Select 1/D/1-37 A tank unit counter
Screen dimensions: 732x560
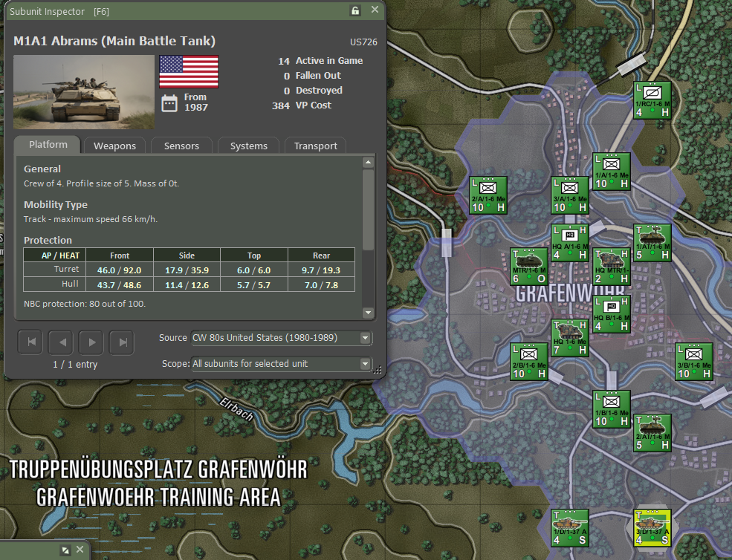(569, 528)
